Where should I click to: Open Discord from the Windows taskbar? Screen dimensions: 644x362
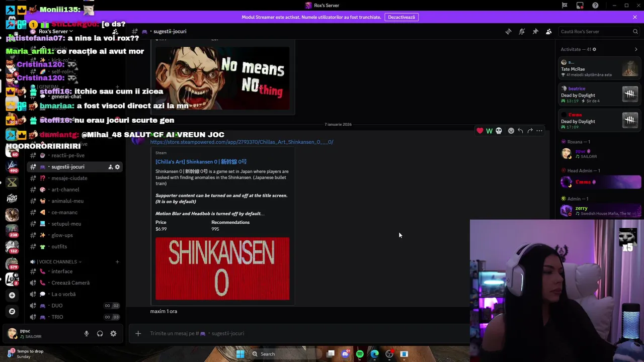pyautogui.click(x=345, y=354)
